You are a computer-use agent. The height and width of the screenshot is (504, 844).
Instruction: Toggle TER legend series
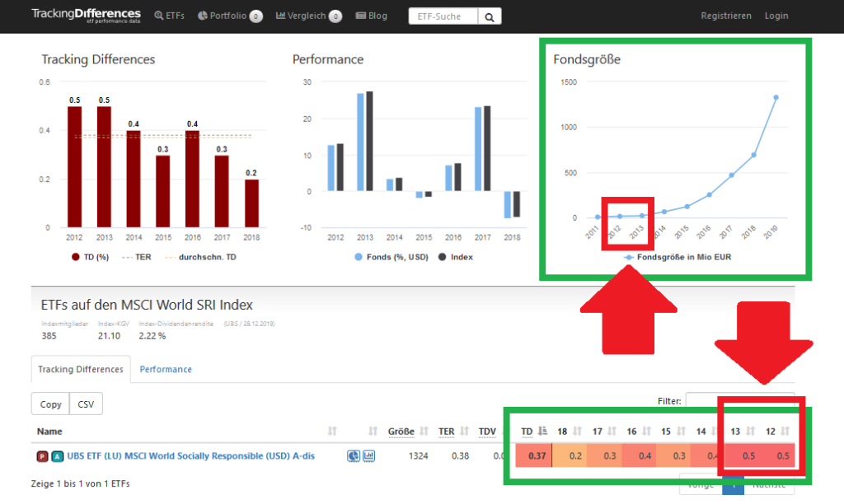tap(137, 257)
